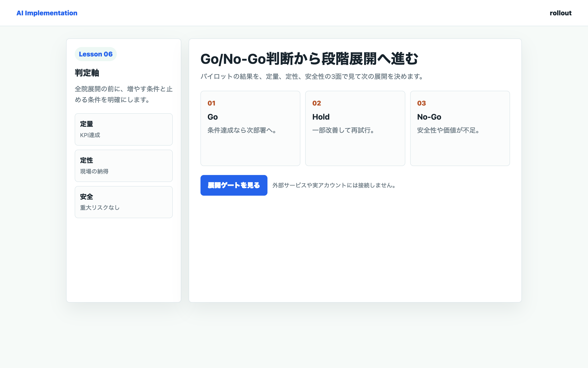588x368 pixels.
Task: Click the sidebar description 全院展開の前に
Action: (124, 94)
